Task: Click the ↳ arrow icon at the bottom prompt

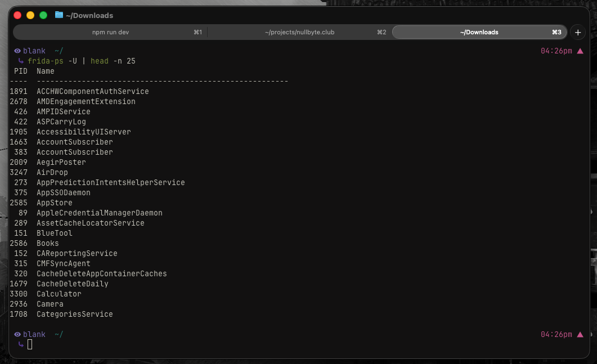Action: pos(20,344)
